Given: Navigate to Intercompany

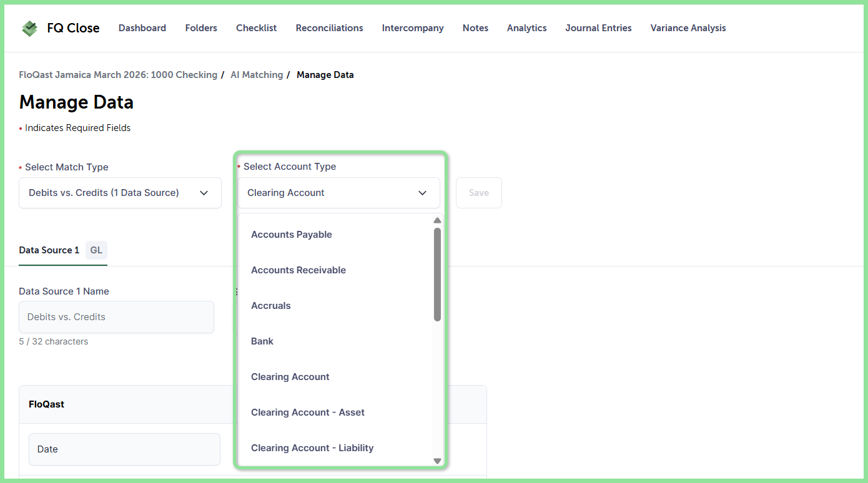Looking at the screenshot, I should click(x=413, y=28).
